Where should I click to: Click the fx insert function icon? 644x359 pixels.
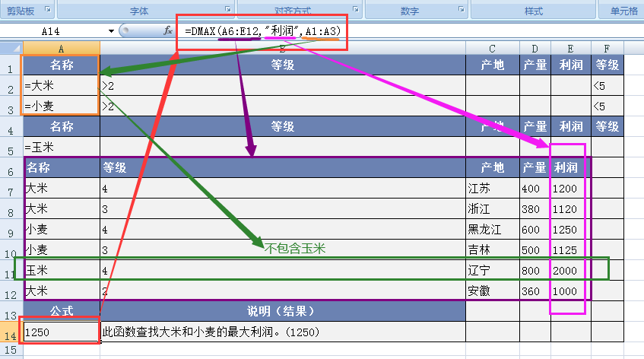tap(167, 31)
